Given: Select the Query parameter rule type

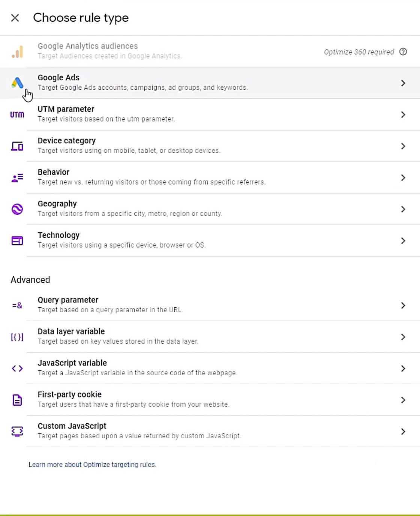Looking at the screenshot, I should coord(210,305).
